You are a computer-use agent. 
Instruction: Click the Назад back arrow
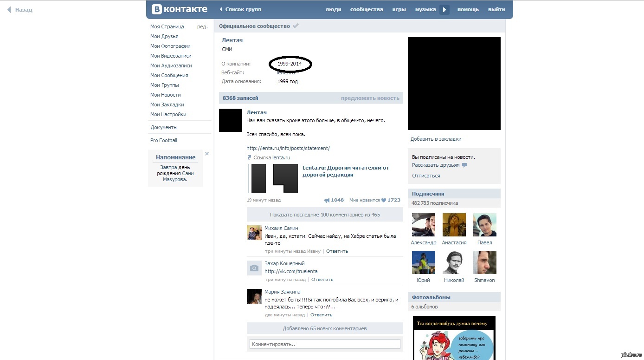9,10
